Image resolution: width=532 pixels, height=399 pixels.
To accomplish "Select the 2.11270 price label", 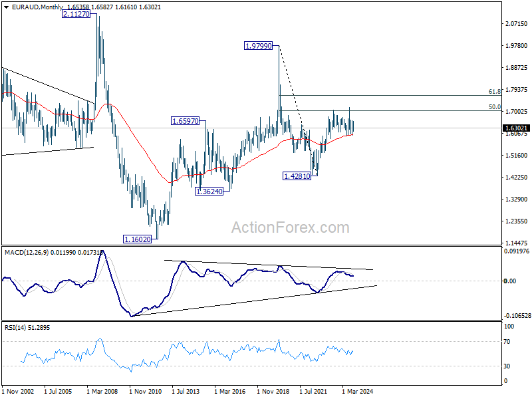I will tap(76, 14).
